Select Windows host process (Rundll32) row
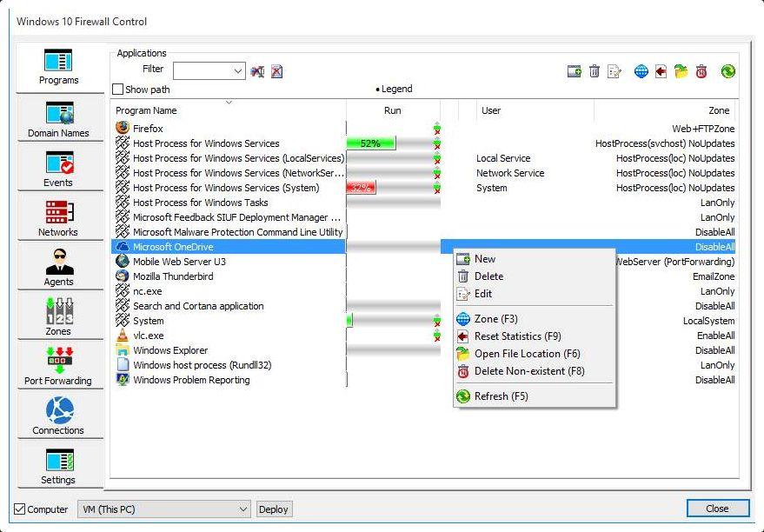 point(422,365)
